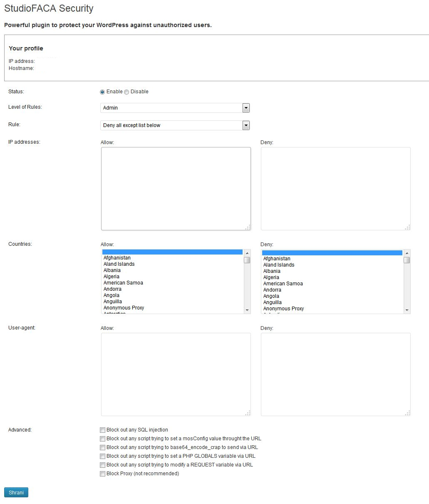Select Aland Islands in Countries Allow list
429x504 pixels.
(x=172, y=264)
